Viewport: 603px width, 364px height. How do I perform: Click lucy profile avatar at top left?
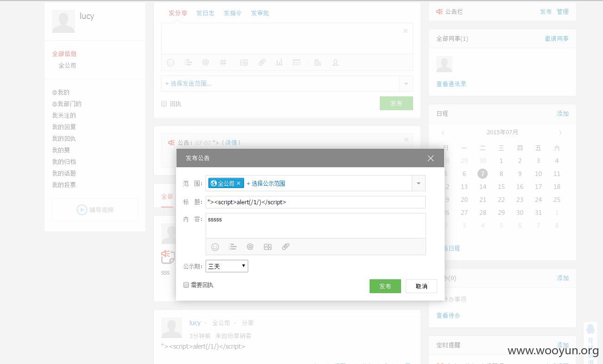pyautogui.click(x=63, y=21)
